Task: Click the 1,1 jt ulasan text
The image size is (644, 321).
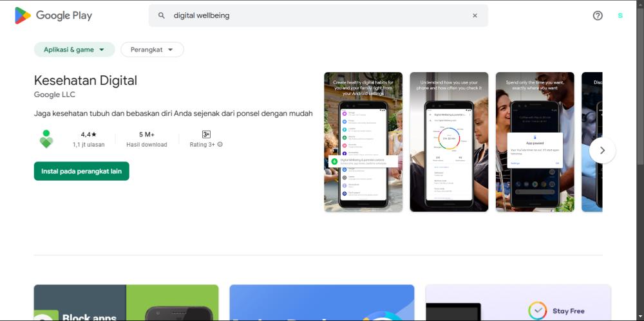Action: point(88,145)
